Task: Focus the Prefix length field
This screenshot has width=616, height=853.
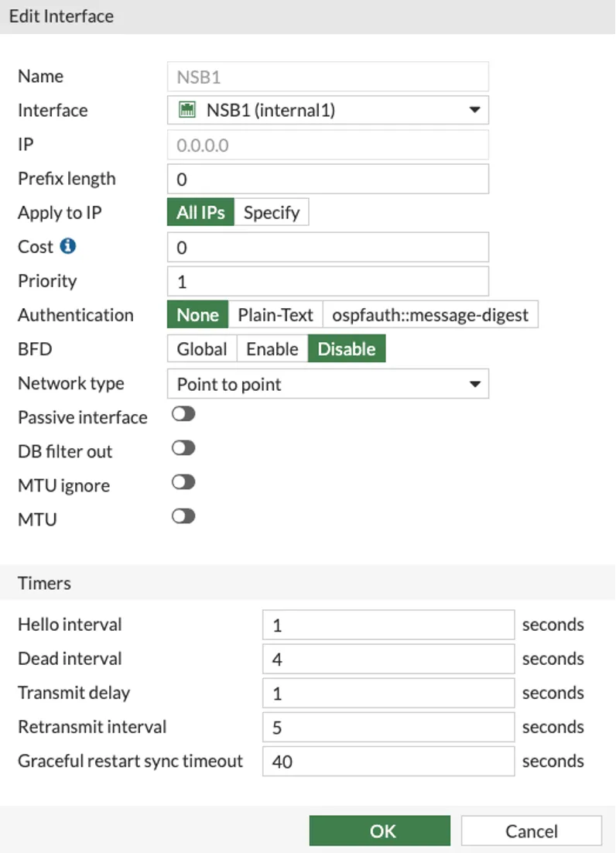Action: click(x=328, y=179)
